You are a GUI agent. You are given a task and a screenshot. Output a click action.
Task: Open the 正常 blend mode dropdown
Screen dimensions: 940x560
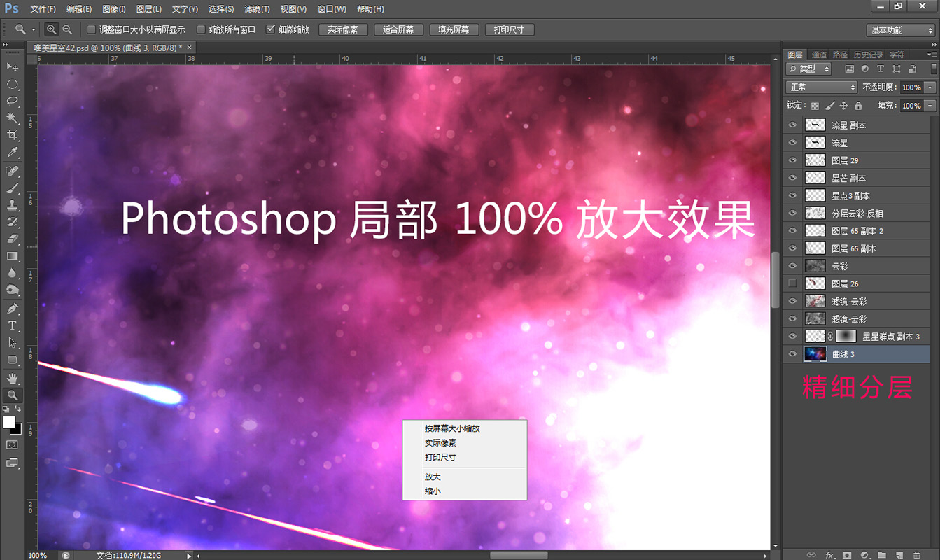[x=821, y=87]
